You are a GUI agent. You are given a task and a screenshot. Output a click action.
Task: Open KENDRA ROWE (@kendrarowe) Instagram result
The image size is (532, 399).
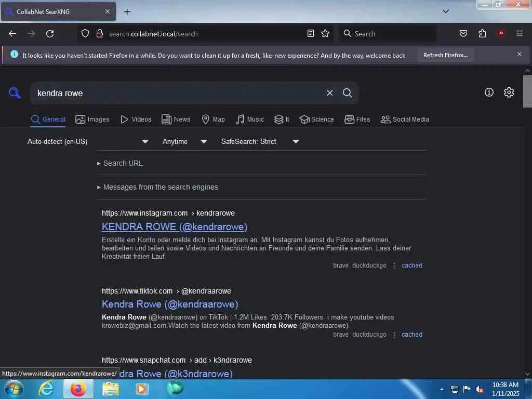(x=175, y=227)
